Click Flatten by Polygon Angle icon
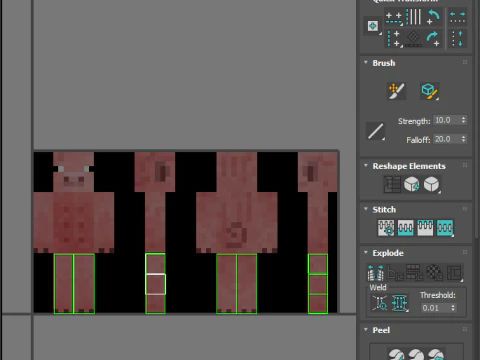This screenshot has width=480, height=360. [395, 273]
